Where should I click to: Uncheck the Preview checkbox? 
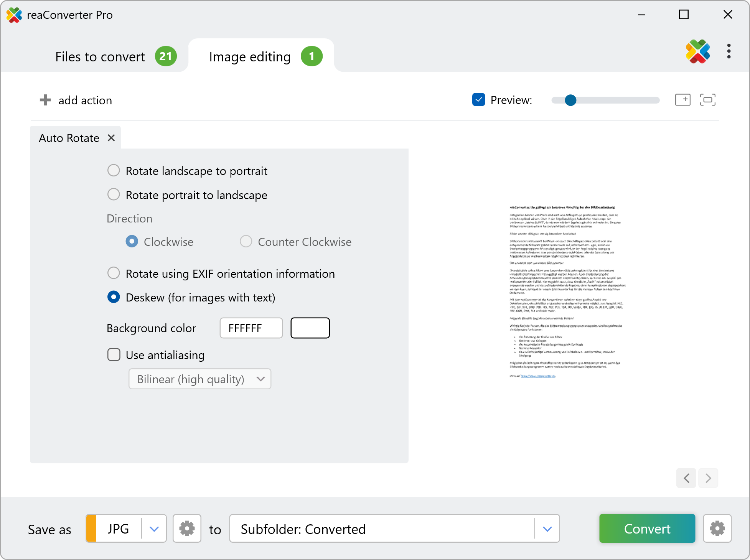pyautogui.click(x=478, y=100)
